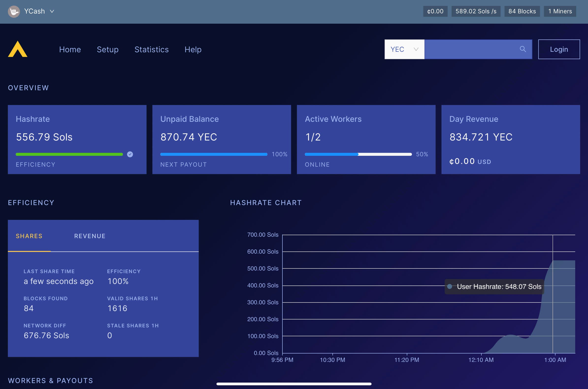Go to the Setup page

[108, 50]
